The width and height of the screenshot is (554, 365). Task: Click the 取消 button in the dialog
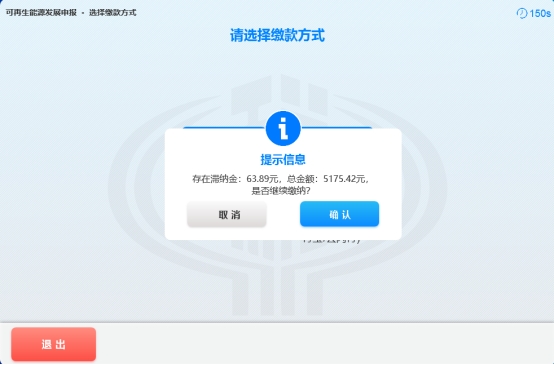click(x=226, y=214)
